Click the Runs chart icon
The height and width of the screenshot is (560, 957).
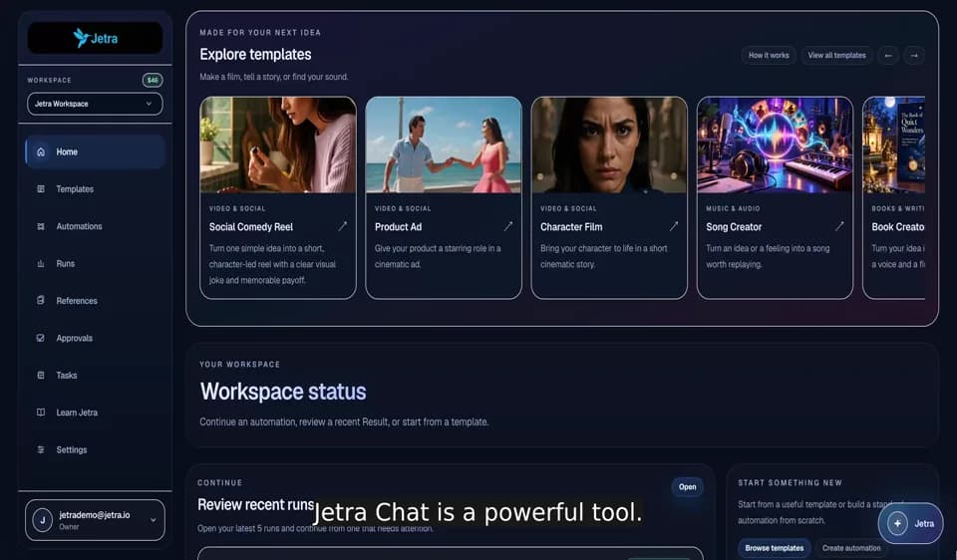(x=41, y=263)
